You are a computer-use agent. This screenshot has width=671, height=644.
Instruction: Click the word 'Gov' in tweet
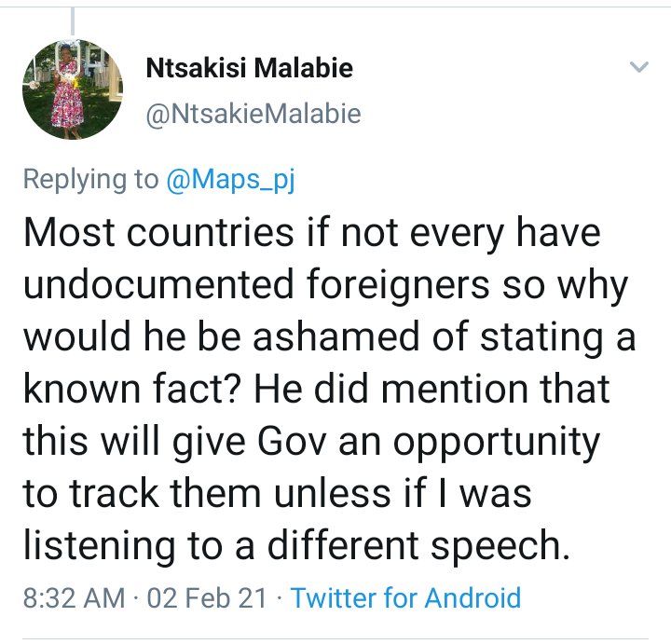pyautogui.click(x=292, y=441)
